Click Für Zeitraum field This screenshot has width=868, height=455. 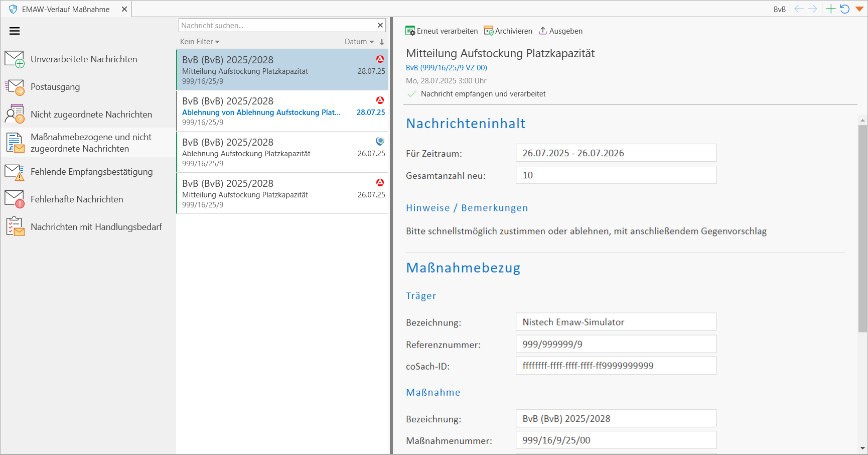click(x=616, y=153)
